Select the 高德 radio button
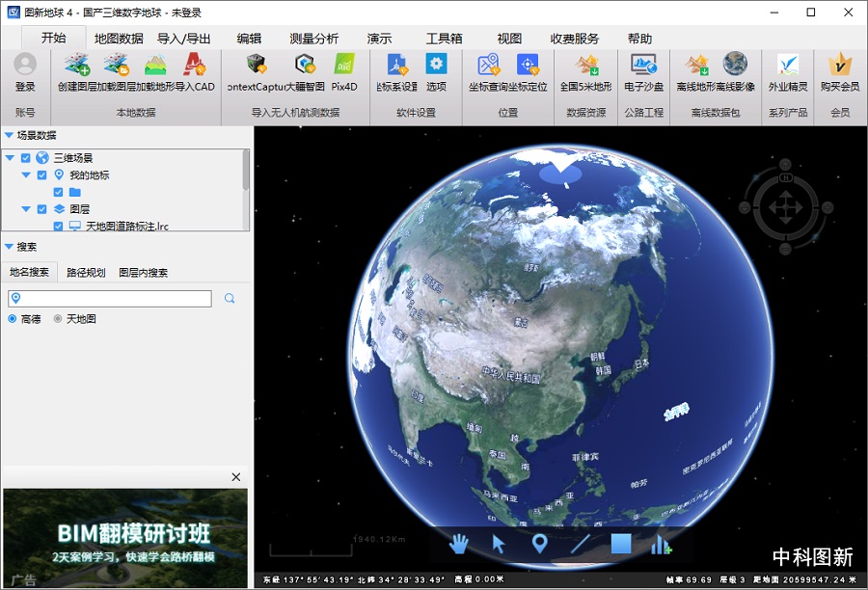Image resolution: width=868 pixels, height=590 pixels. [13, 319]
